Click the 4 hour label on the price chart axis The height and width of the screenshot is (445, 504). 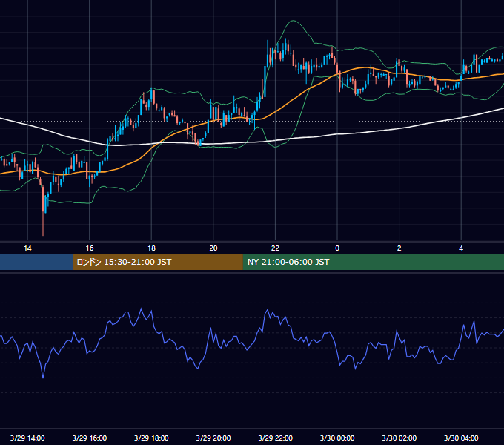point(461,248)
